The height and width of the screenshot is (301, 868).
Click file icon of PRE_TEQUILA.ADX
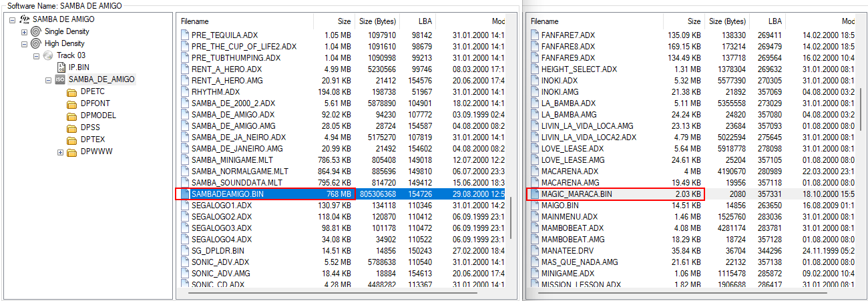[185, 35]
